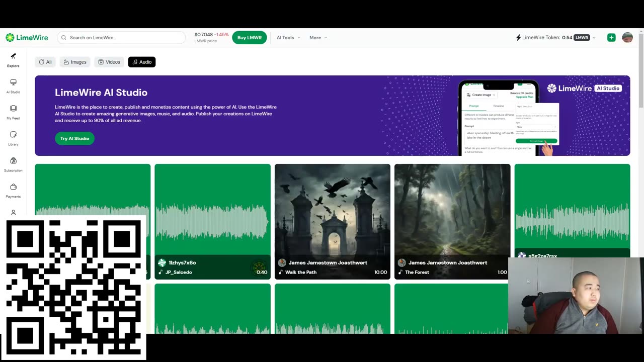The width and height of the screenshot is (644, 362).
Task: Click the 1lzhys7x6o username link
Action: (x=182, y=262)
